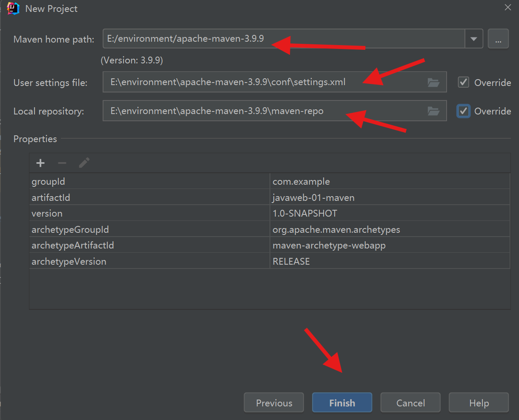Click the edit property pencil icon
Image resolution: width=519 pixels, height=420 pixels.
pos(84,163)
